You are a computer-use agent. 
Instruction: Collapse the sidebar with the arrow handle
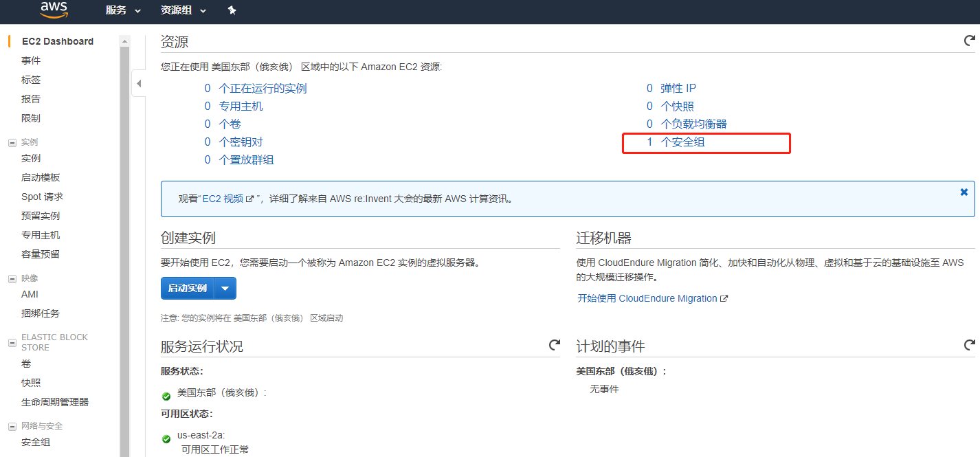tap(138, 84)
